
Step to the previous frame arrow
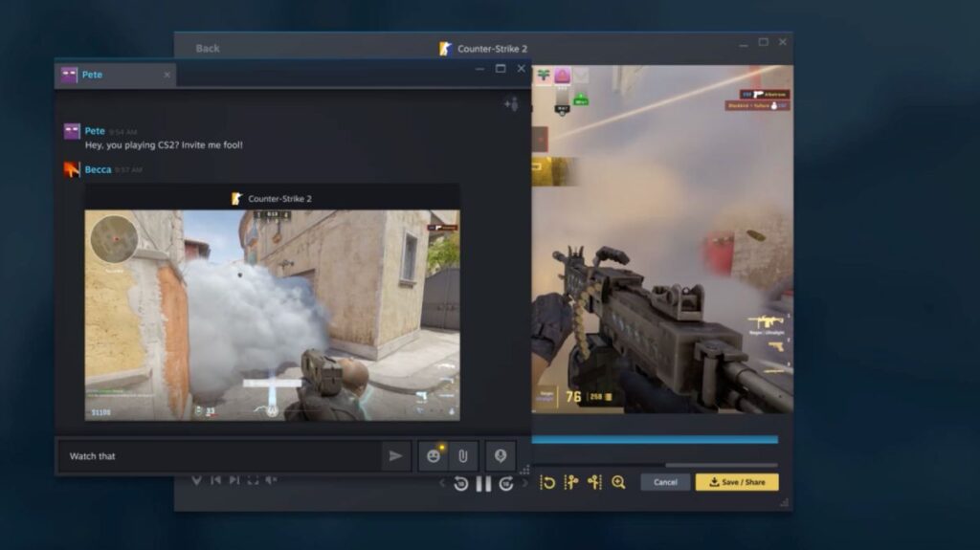pos(442,482)
